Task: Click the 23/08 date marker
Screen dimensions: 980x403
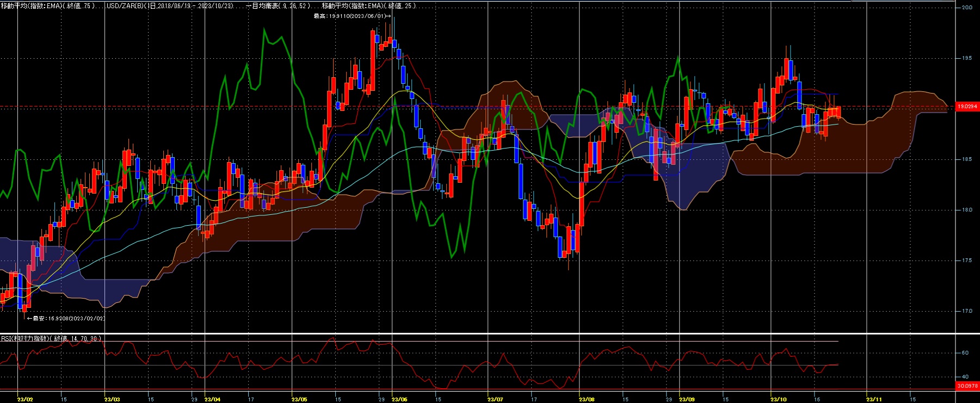Action: tap(587, 399)
